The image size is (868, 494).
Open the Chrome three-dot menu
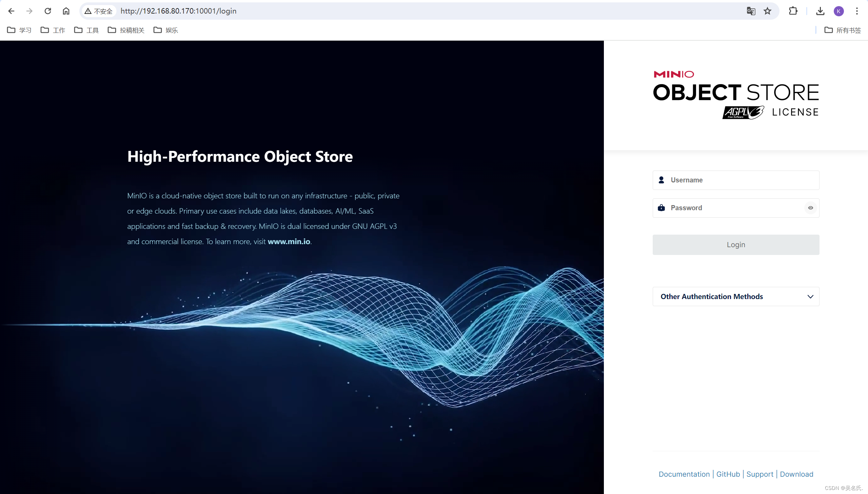coord(857,11)
